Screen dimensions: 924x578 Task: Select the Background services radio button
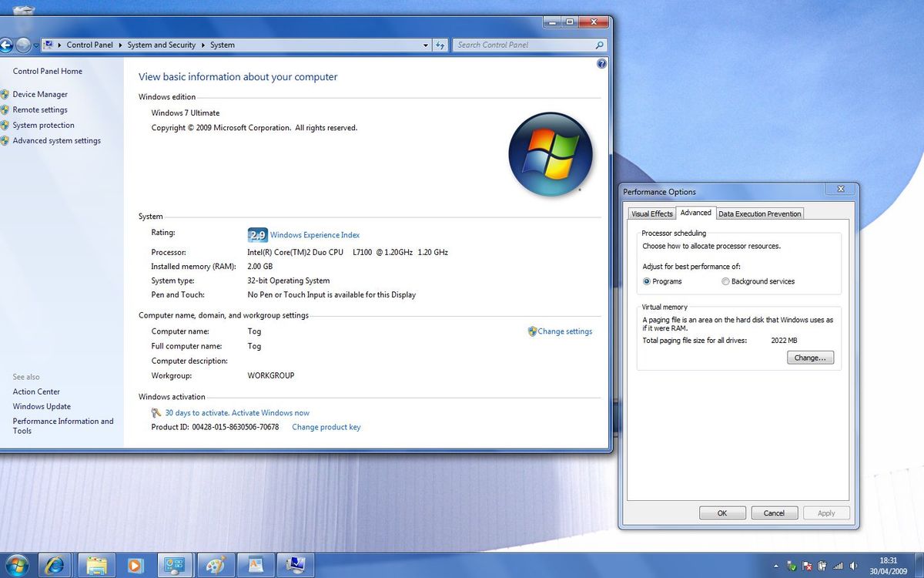(x=725, y=281)
